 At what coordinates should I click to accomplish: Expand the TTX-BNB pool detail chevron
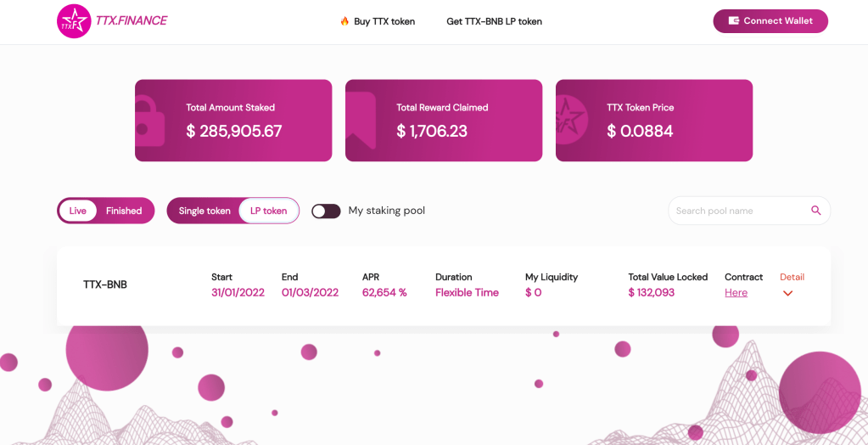787,294
